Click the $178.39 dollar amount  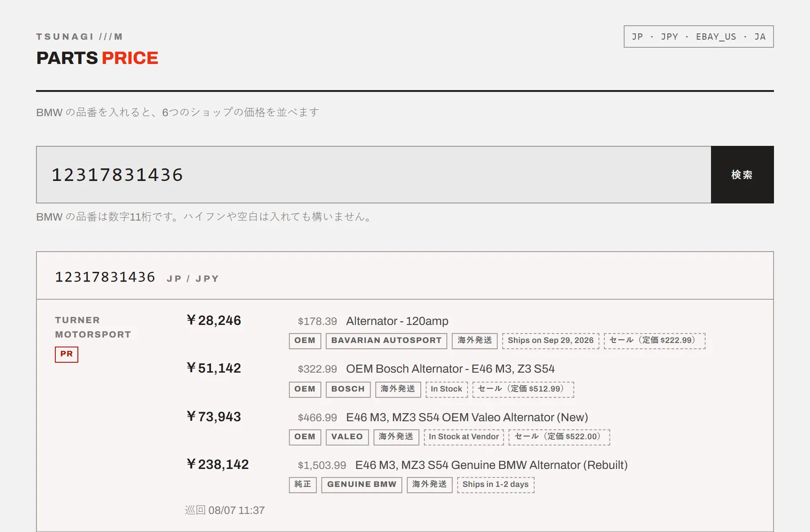pos(317,321)
